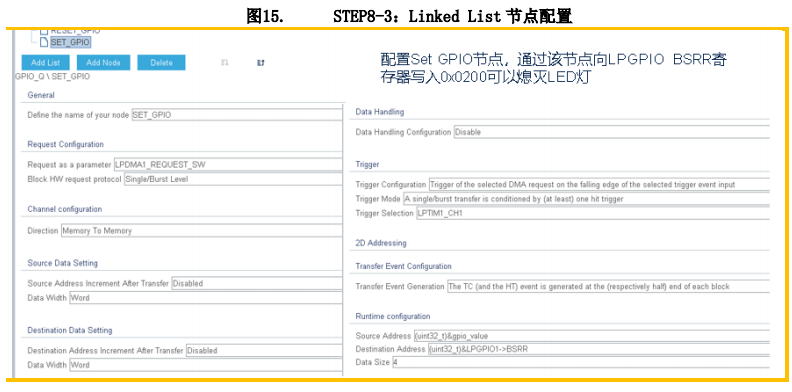Screen dimensions: 792x392
Task: Click the 'Define the name of your node' label
Action: click(x=78, y=115)
